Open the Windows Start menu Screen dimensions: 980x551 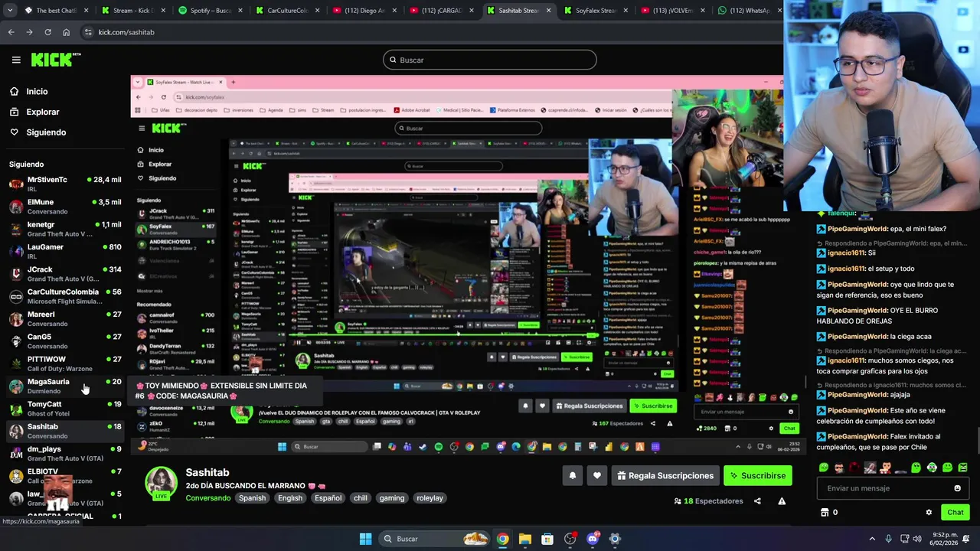pos(365,539)
